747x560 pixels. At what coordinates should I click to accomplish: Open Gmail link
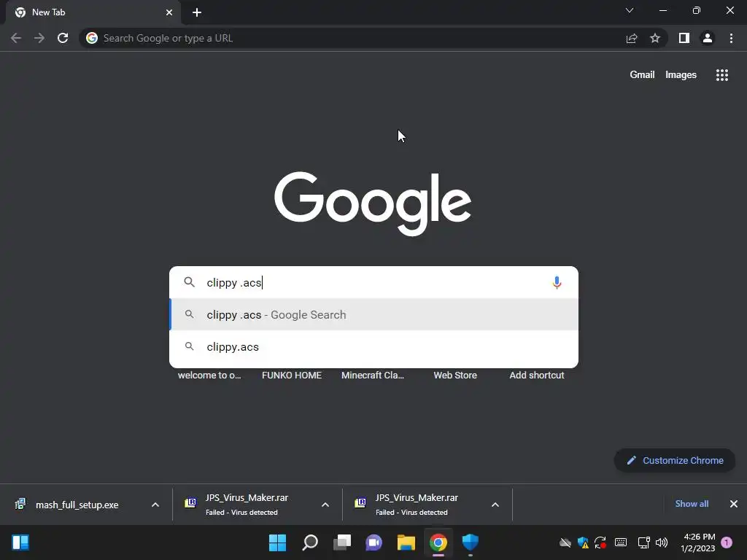point(642,75)
